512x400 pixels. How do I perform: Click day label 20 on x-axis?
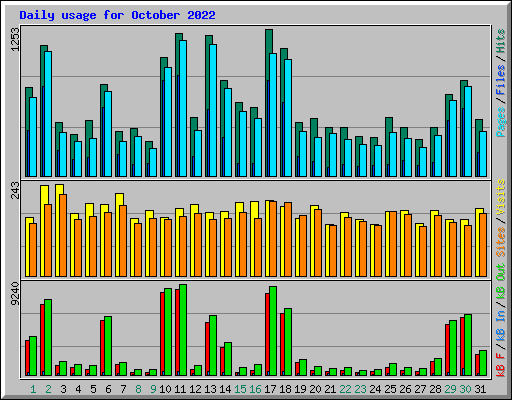[x=315, y=389]
